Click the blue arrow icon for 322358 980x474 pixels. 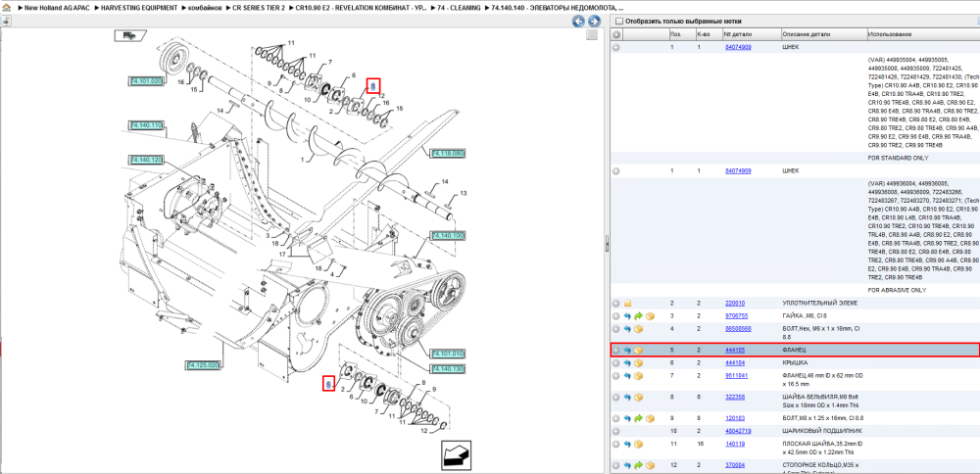click(628, 398)
